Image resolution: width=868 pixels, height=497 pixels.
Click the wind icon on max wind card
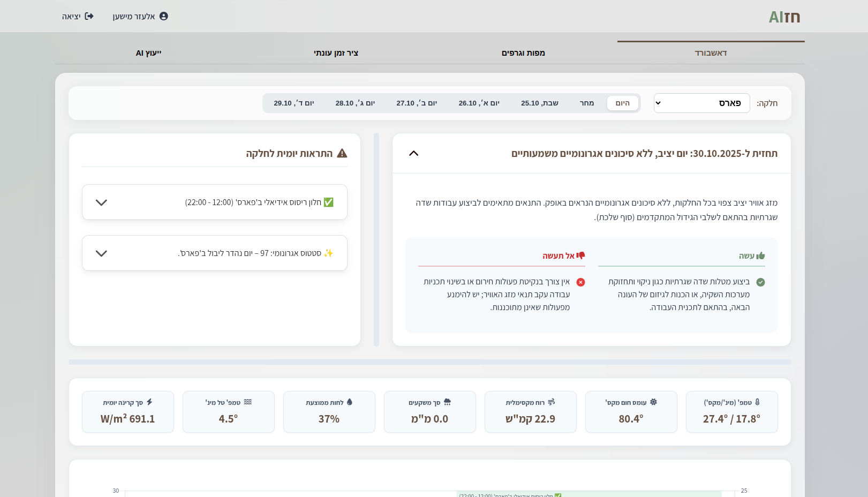(x=552, y=402)
